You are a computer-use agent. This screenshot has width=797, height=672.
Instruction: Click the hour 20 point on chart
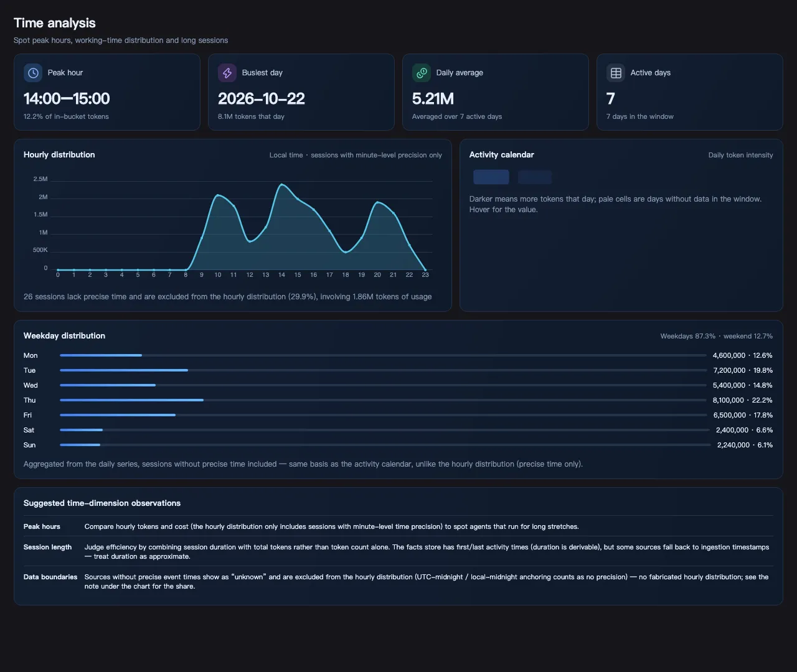(377, 203)
